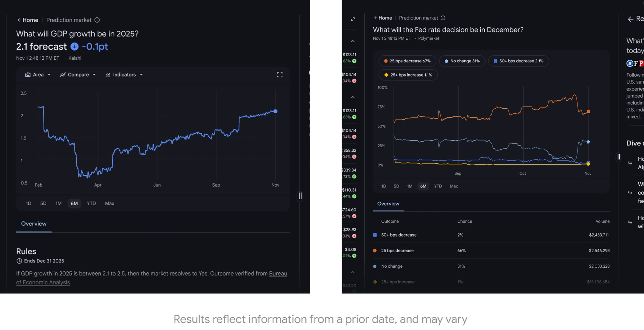Open the Indicators dropdown
Viewport: 644px width, 330px height.
pos(124,74)
